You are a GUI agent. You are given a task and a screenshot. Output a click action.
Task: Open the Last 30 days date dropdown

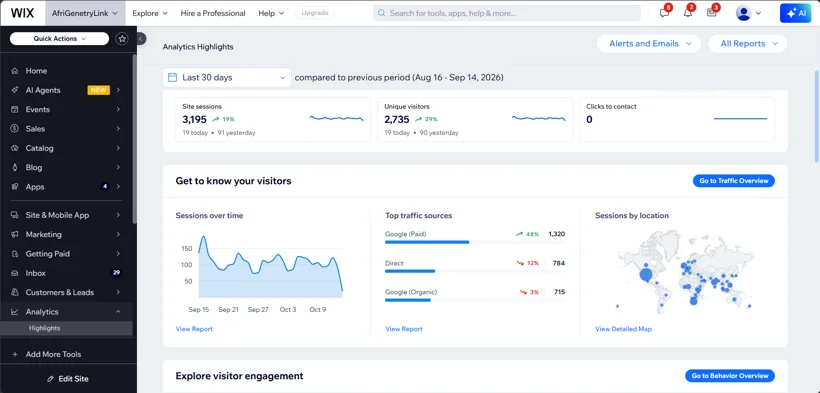tap(227, 77)
